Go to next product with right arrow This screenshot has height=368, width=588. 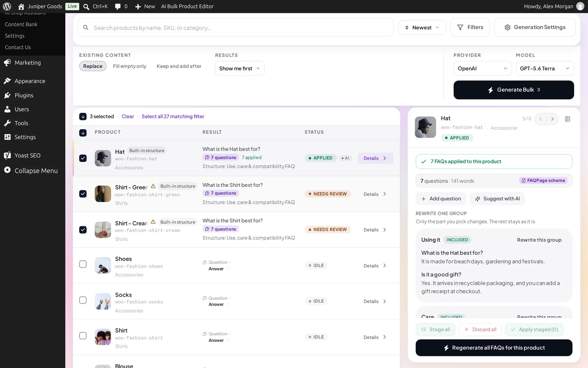[552, 119]
